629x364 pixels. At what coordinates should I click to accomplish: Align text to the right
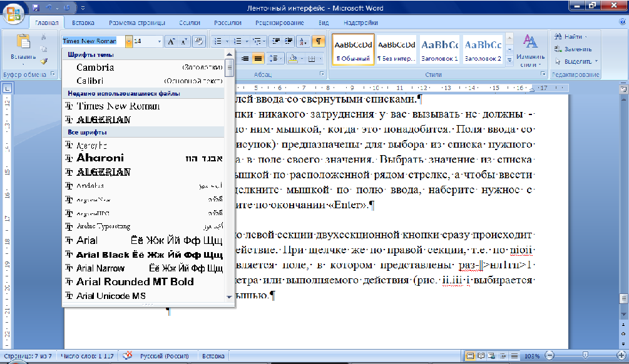coord(245,59)
